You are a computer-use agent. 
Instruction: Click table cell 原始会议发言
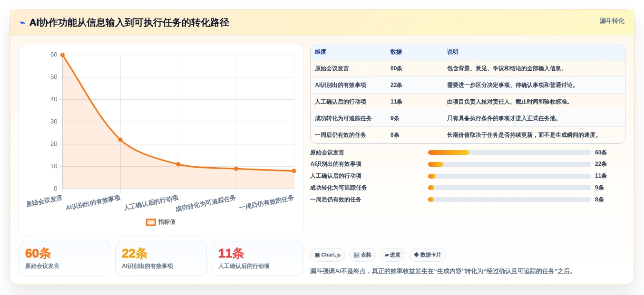(x=332, y=69)
